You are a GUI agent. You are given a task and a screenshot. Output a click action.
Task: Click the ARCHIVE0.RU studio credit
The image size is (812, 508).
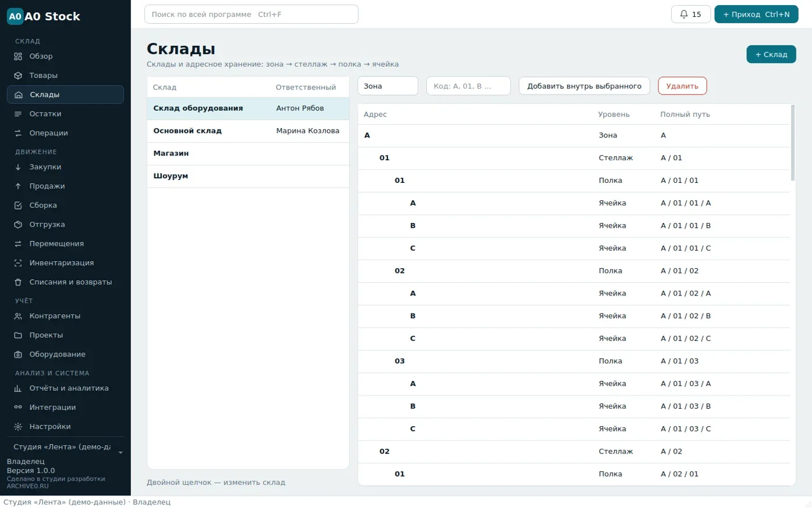[28, 487]
